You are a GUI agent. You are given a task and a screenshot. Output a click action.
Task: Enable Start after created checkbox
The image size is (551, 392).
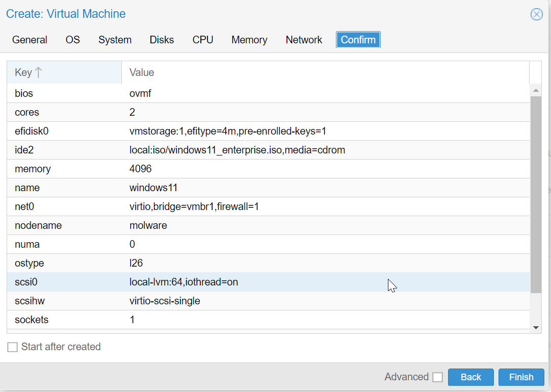[x=12, y=347]
